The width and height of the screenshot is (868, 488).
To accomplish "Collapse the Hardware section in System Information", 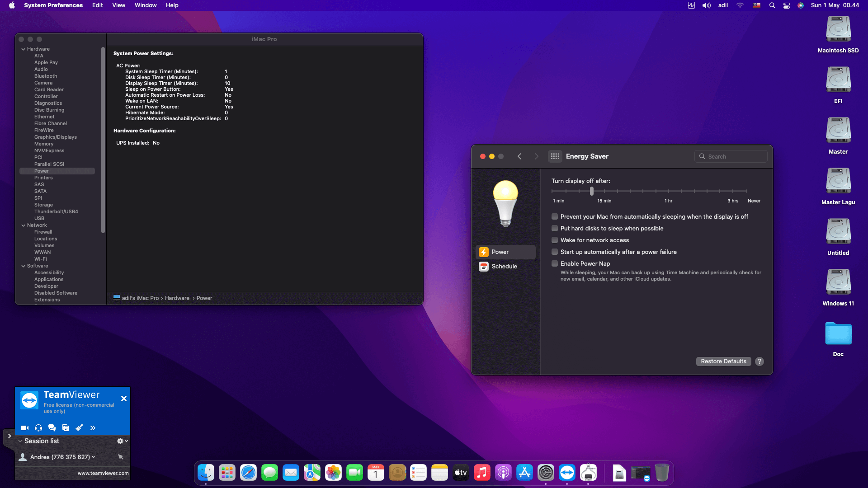I will click(23, 49).
